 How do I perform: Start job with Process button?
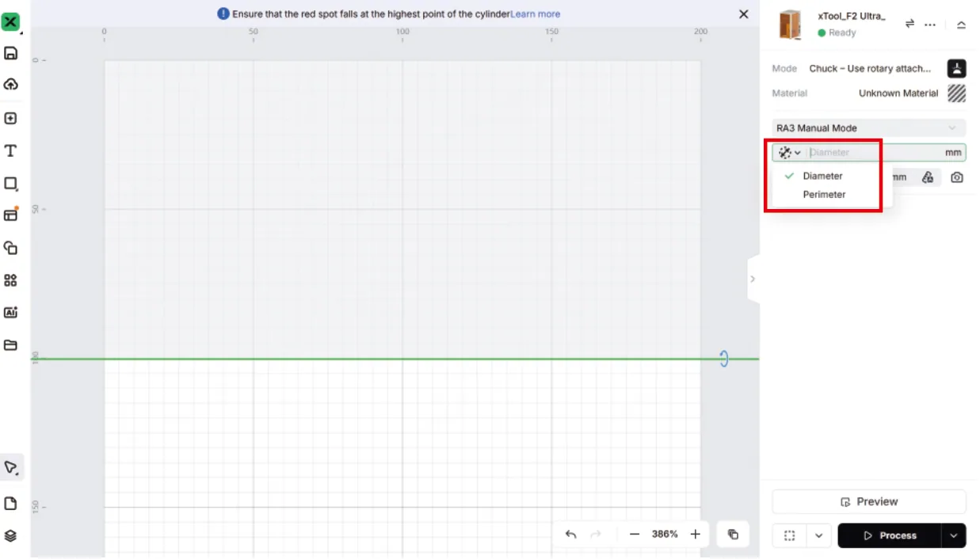pyautogui.click(x=890, y=536)
